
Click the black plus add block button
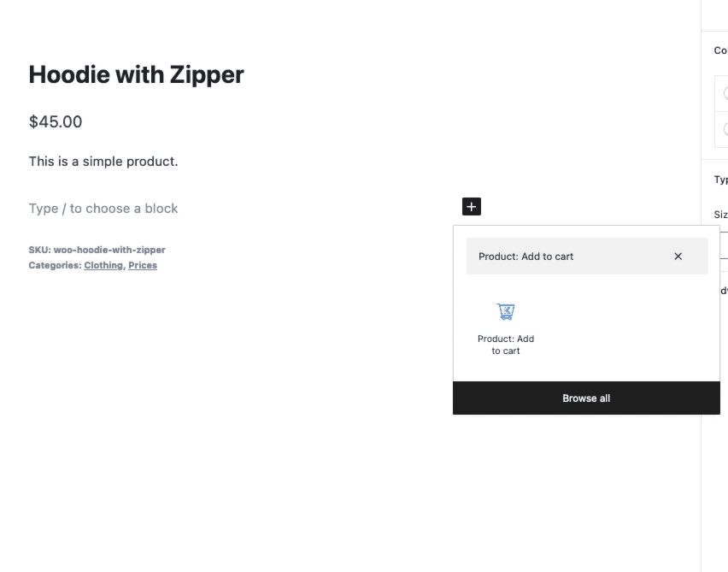(x=472, y=206)
